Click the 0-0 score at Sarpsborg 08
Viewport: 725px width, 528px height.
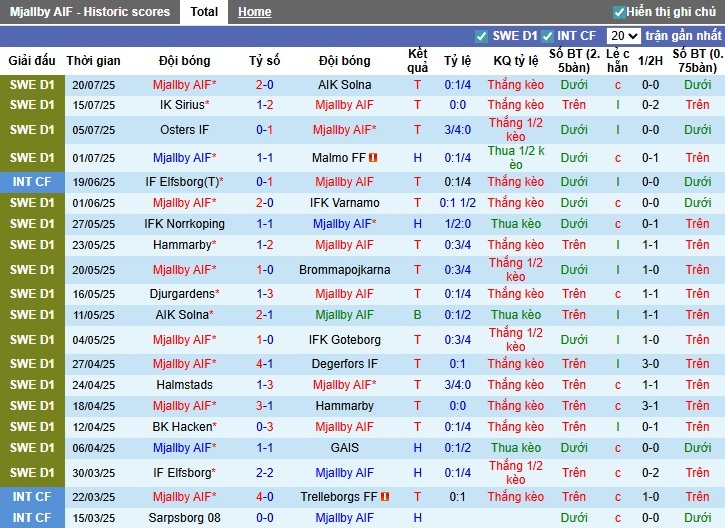click(x=264, y=518)
